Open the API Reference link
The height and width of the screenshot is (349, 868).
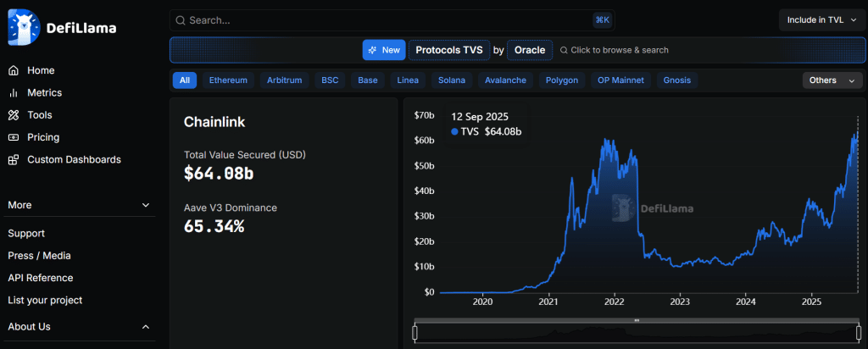[41, 278]
